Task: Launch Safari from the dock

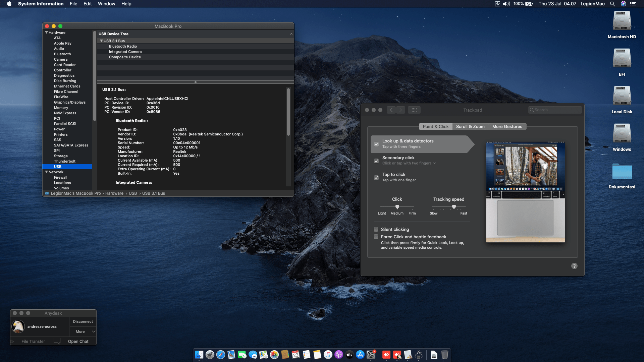Action: [x=221, y=355]
